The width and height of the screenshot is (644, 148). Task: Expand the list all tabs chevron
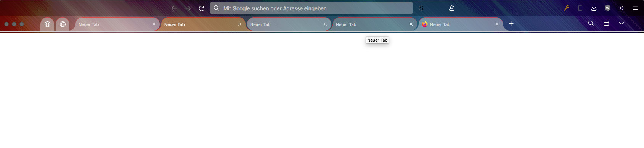(x=622, y=23)
